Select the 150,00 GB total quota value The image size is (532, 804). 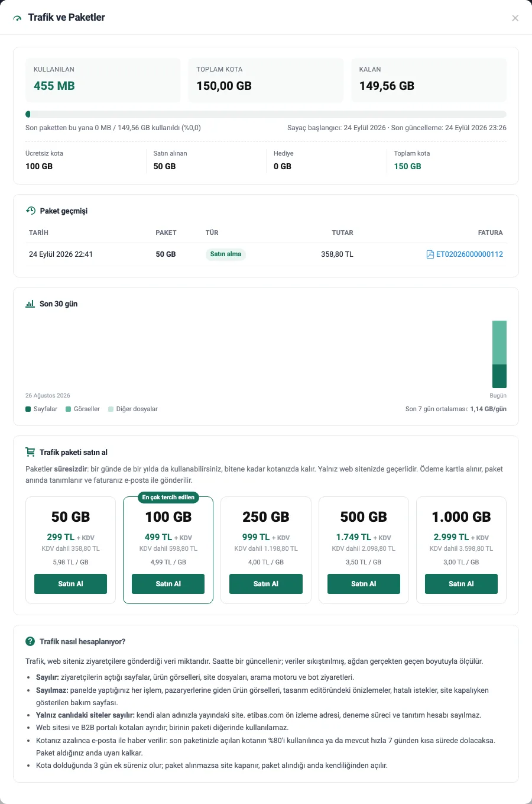(224, 86)
